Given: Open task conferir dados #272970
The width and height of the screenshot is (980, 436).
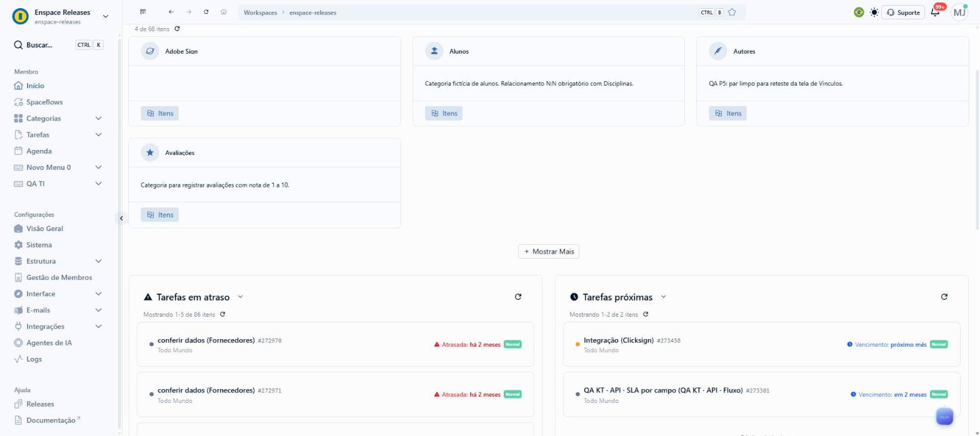Looking at the screenshot, I should coord(336,344).
